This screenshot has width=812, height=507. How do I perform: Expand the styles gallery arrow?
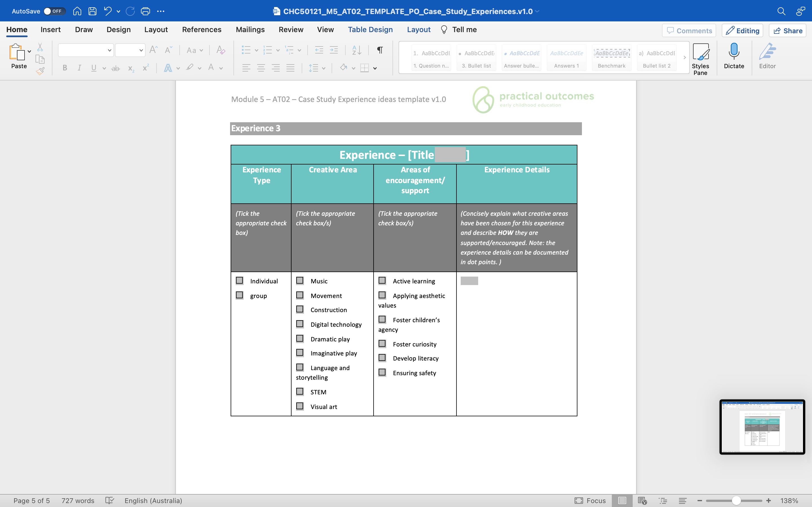(x=685, y=57)
